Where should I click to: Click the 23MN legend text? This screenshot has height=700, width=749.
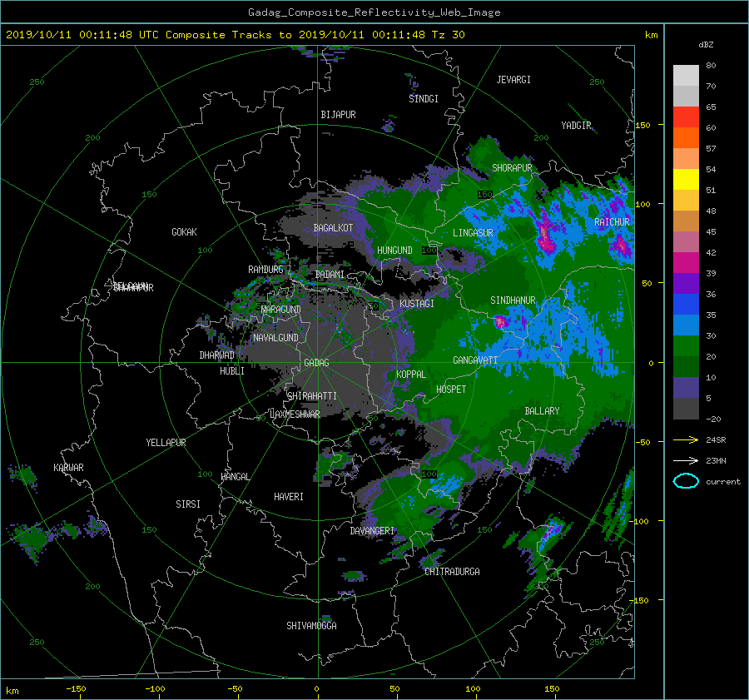pyautogui.click(x=716, y=461)
